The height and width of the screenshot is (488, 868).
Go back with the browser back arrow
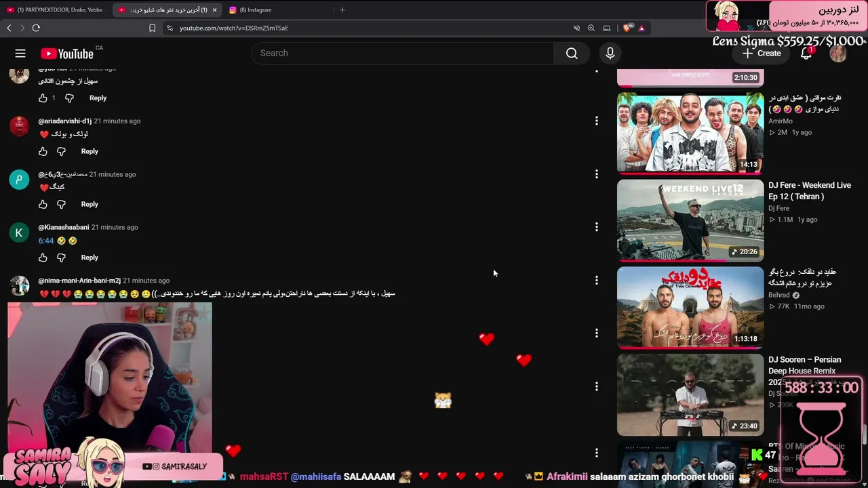[x=9, y=28]
